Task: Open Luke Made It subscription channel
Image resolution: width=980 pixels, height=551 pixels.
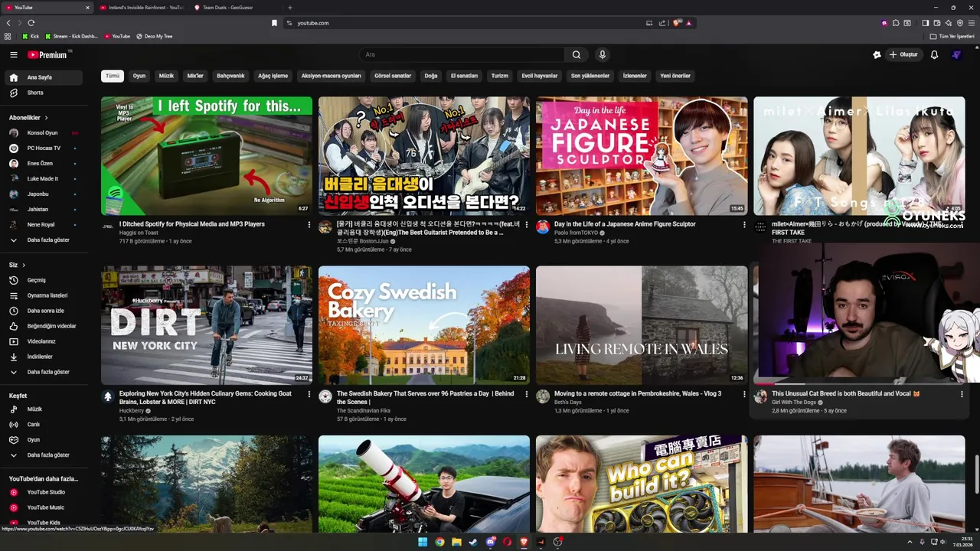Action: [44, 179]
